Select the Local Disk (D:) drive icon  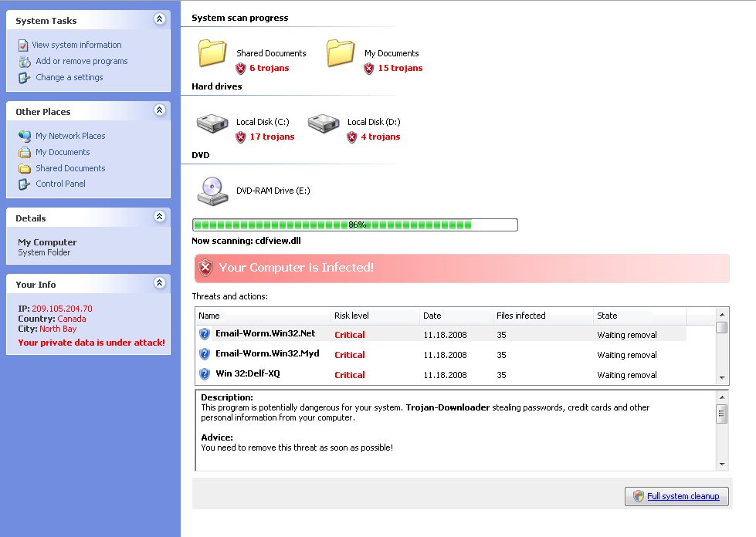point(324,123)
